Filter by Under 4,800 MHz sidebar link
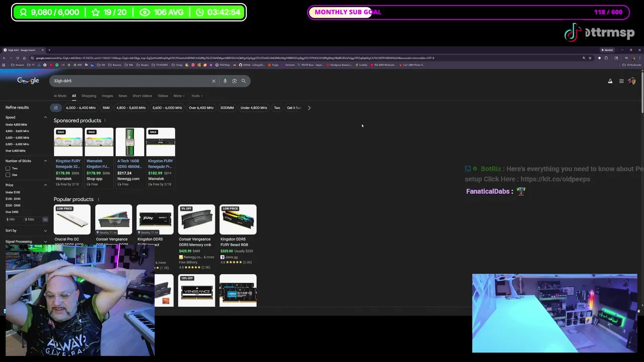 tap(16, 125)
